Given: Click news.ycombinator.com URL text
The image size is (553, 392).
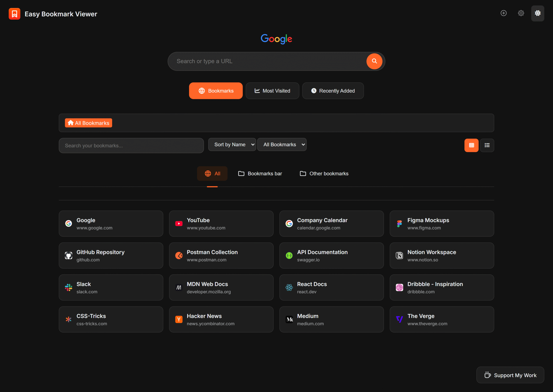Looking at the screenshot, I should [x=210, y=324].
